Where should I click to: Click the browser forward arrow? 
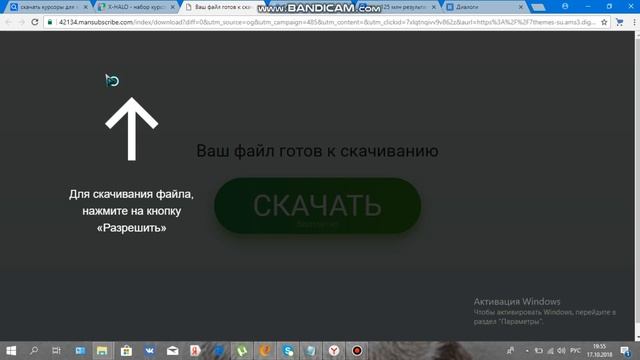21,22
